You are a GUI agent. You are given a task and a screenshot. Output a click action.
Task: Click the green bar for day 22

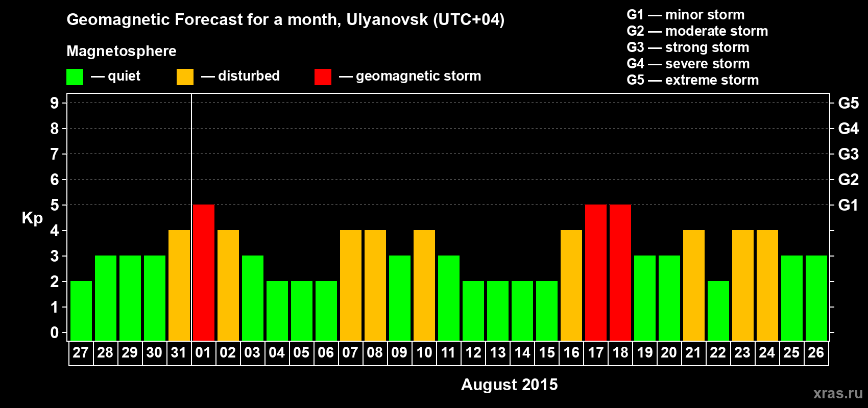pos(718,311)
